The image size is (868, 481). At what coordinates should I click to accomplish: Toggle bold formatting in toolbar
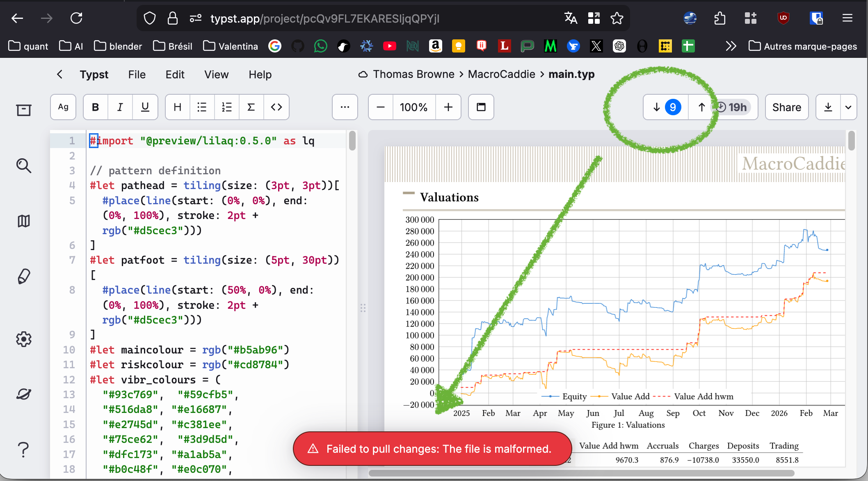click(96, 107)
